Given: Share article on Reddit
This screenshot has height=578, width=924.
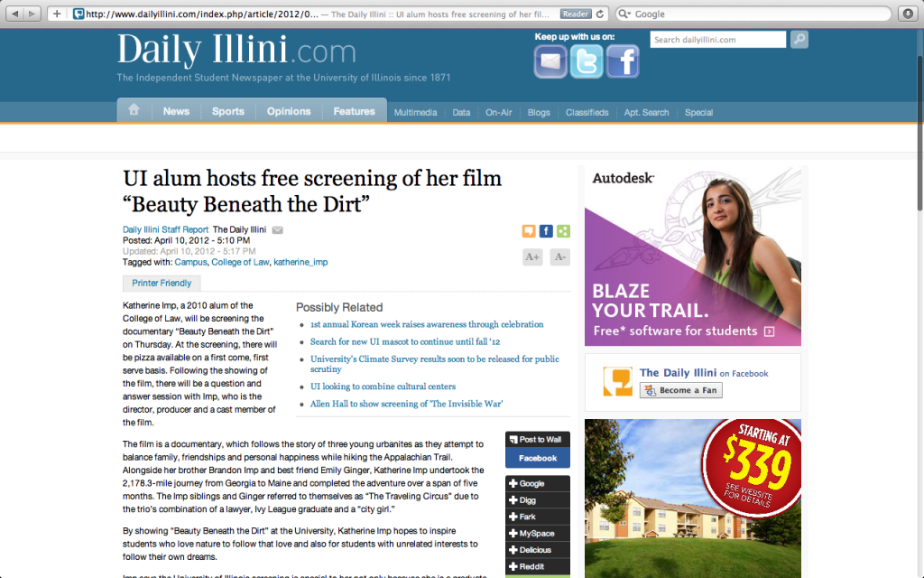Looking at the screenshot, I should coord(538,566).
